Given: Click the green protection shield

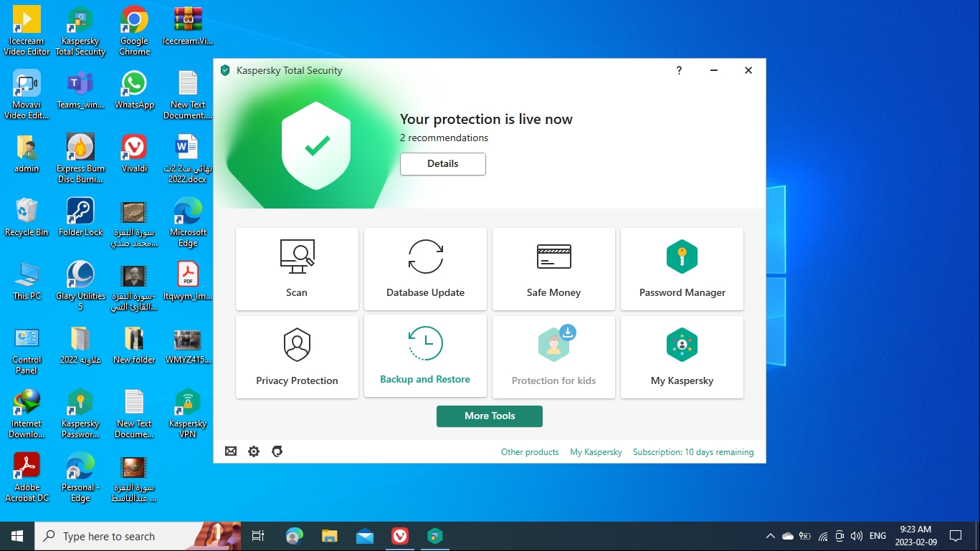Looking at the screenshot, I should [x=317, y=147].
